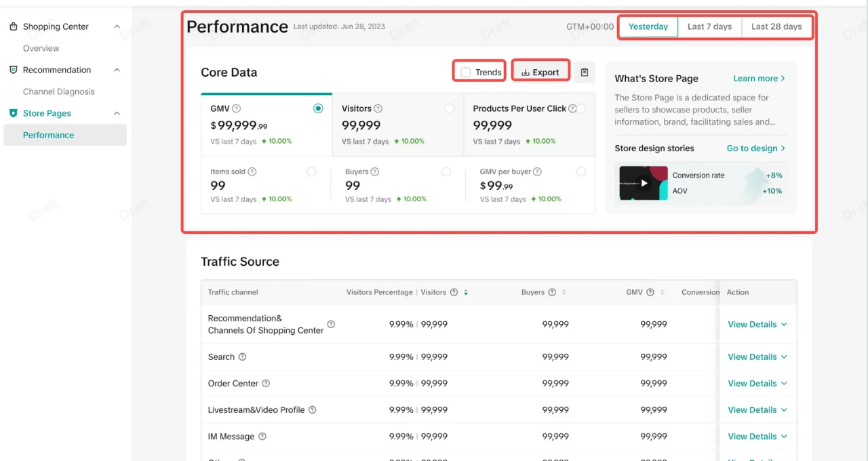Open Channel Diagnosis in the sidebar

(x=59, y=92)
